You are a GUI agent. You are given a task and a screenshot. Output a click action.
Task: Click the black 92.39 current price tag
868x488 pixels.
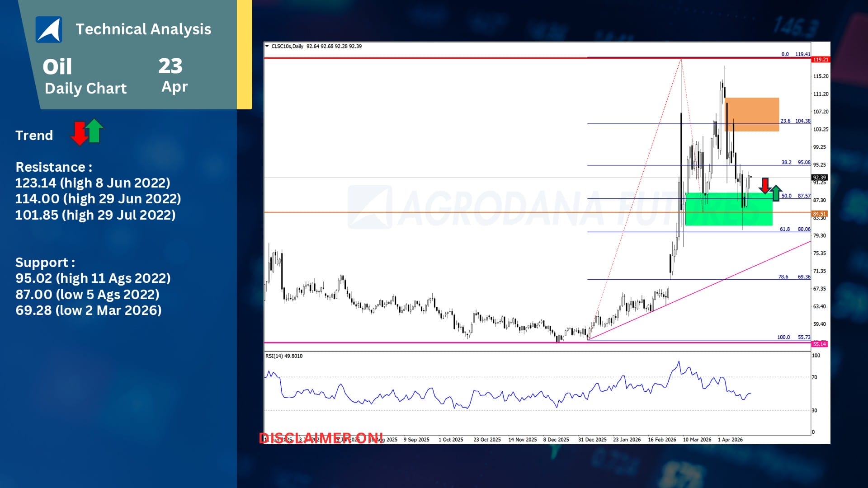[x=820, y=178]
